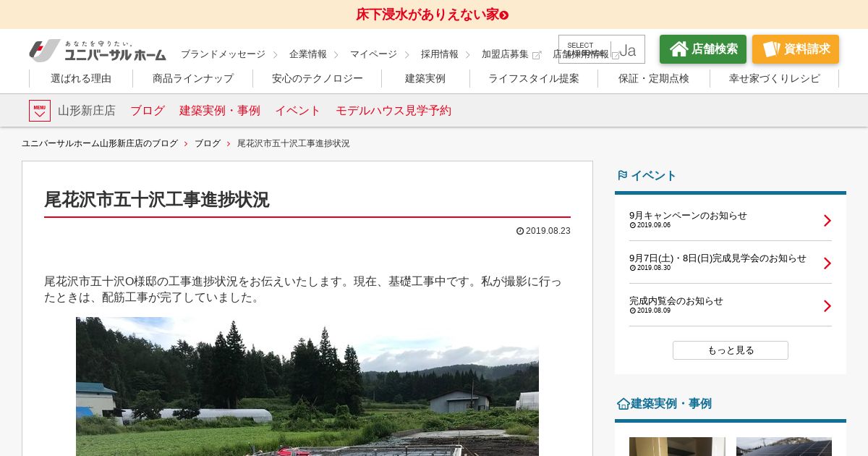Open the 加盟店募集 external link
This screenshot has height=456, width=868.
[x=505, y=54]
